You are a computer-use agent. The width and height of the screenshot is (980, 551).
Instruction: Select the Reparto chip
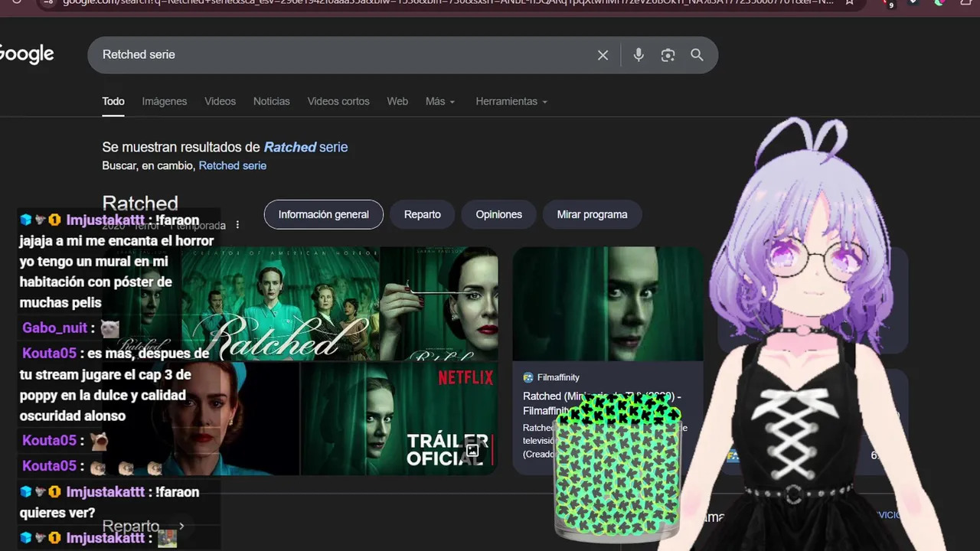coord(423,214)
